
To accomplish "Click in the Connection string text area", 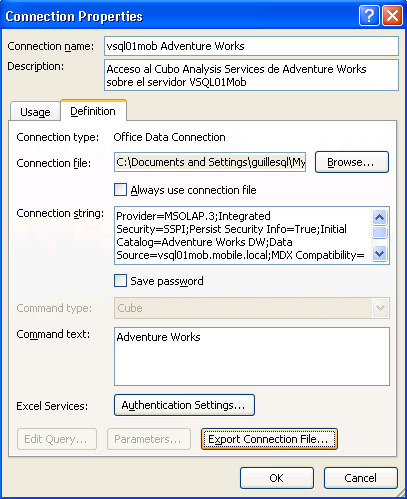I will tap(243, 235).
